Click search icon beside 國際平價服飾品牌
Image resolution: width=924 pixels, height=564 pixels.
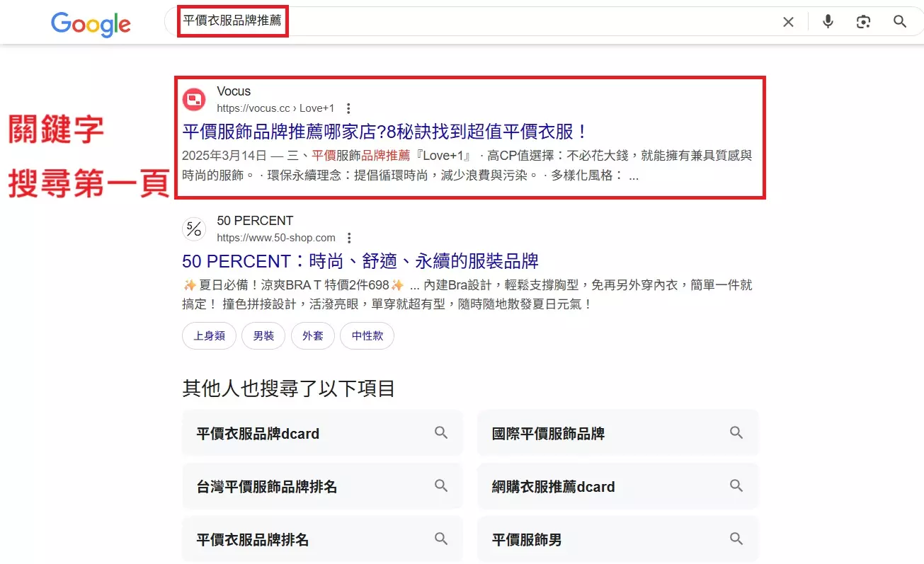coord(736,433)
